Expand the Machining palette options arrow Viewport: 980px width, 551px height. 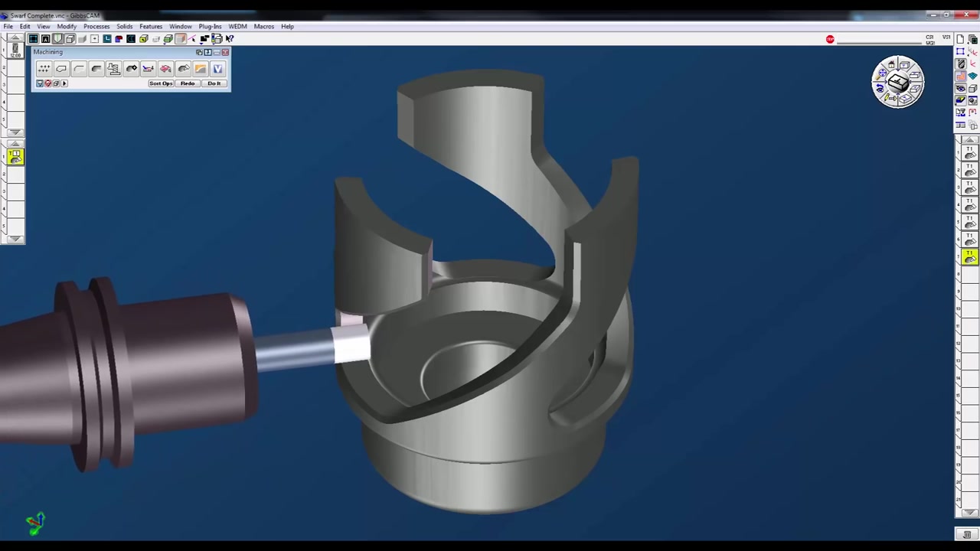[64, 83]
